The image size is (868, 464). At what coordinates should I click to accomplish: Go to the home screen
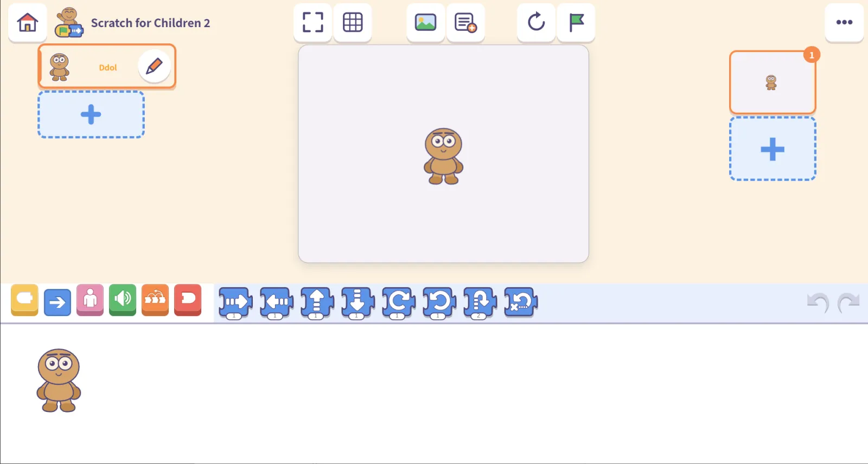pyautogui.click(x=28, y=23)
